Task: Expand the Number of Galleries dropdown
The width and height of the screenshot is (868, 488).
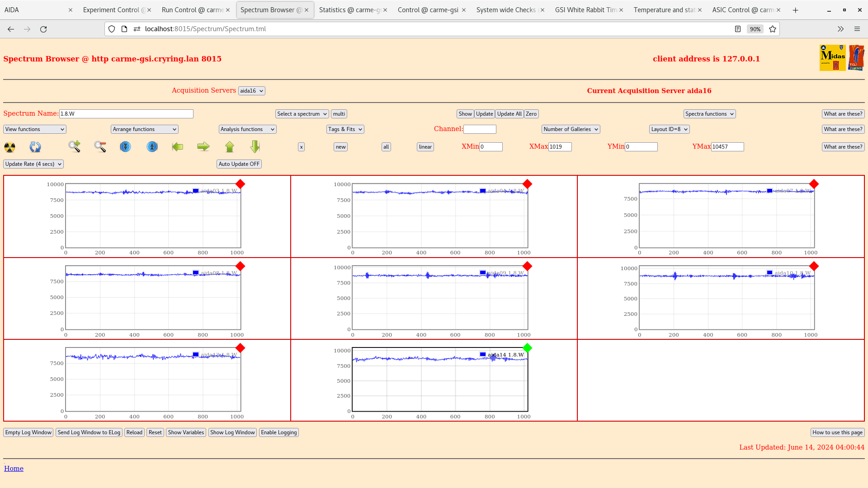Action: 570,129
